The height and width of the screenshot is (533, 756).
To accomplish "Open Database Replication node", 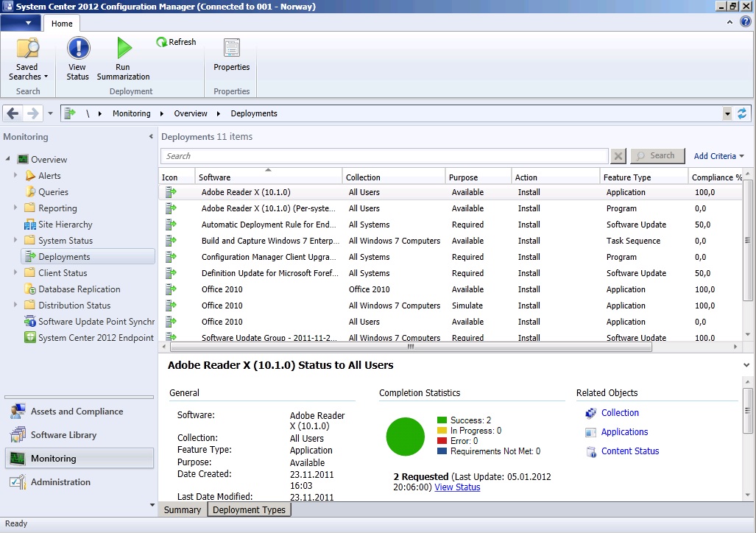I will (79, 289).
